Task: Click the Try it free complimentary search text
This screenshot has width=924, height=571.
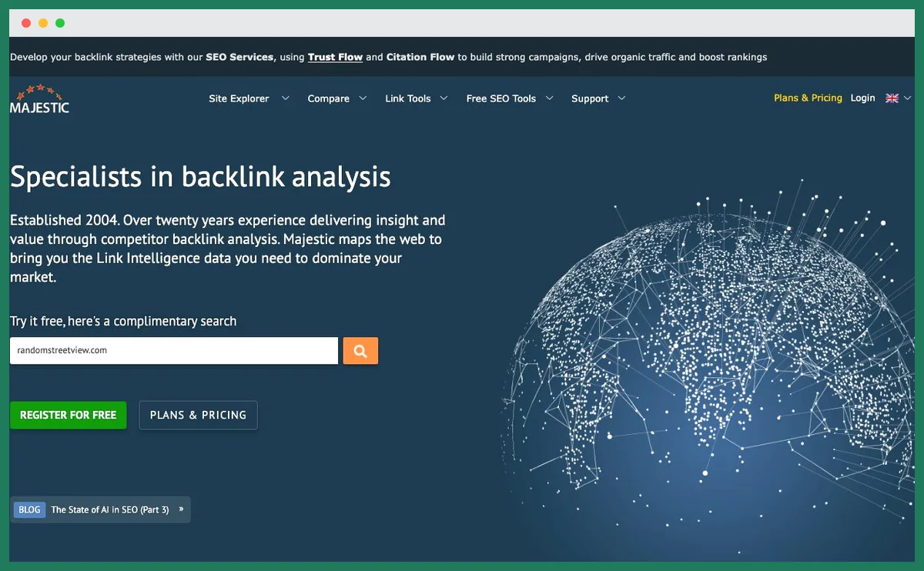Action: [x=123, y=321]
